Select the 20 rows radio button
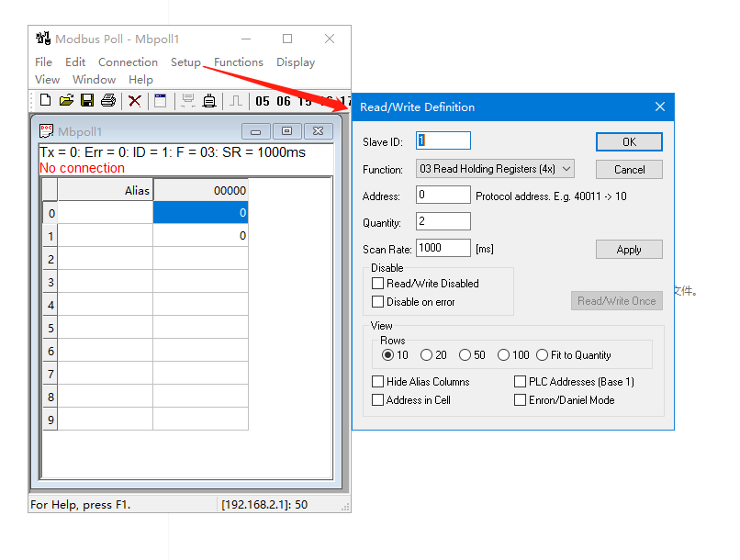Screen dimensions: 740x560 [426, 355]
